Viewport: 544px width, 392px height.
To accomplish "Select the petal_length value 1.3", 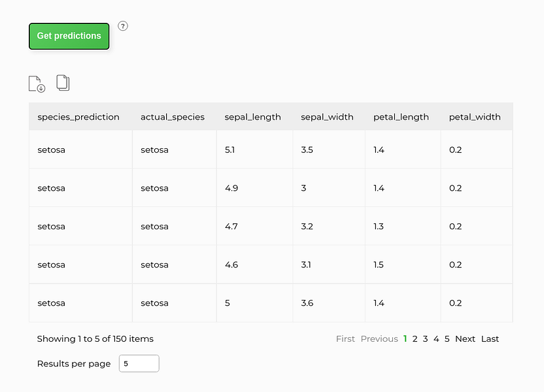I will 379,226.
